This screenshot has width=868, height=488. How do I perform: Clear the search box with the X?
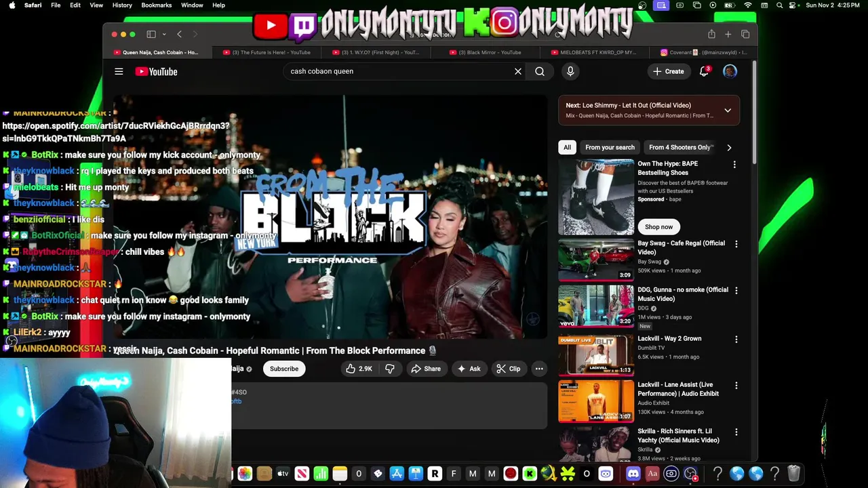pyautogui.click(x=518, y=71)
